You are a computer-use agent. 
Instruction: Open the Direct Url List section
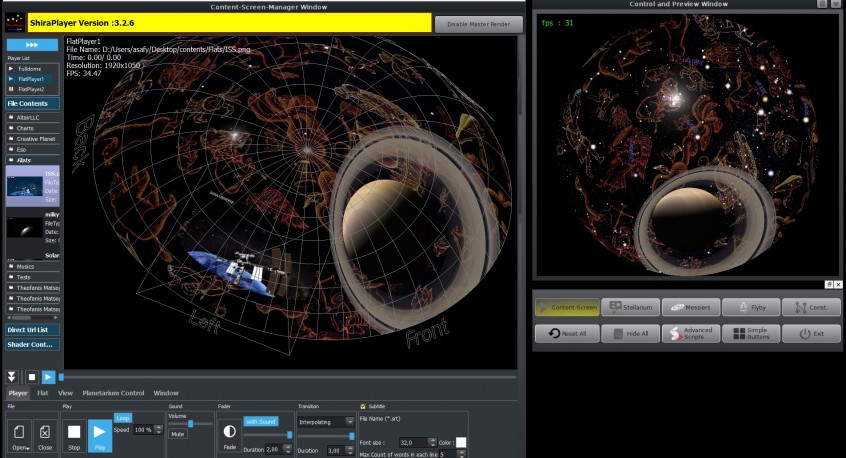tap(32, 330)
